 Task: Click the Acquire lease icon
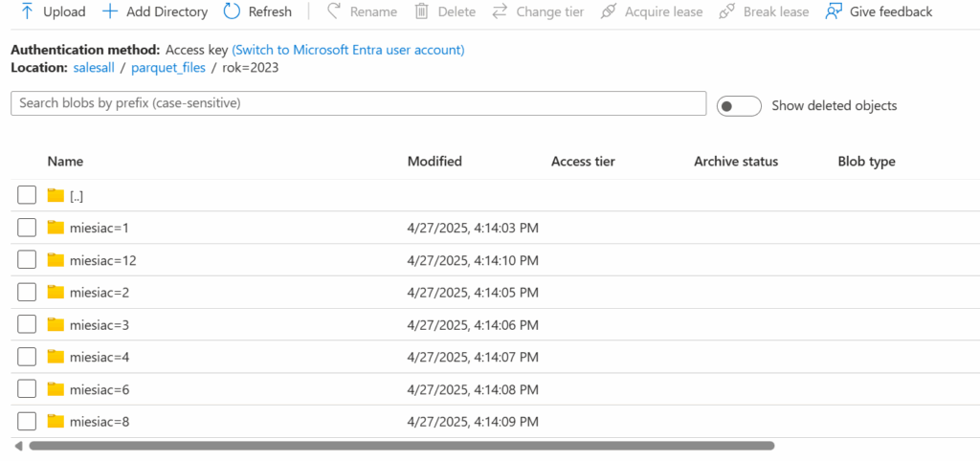click(x=609, y=11)
